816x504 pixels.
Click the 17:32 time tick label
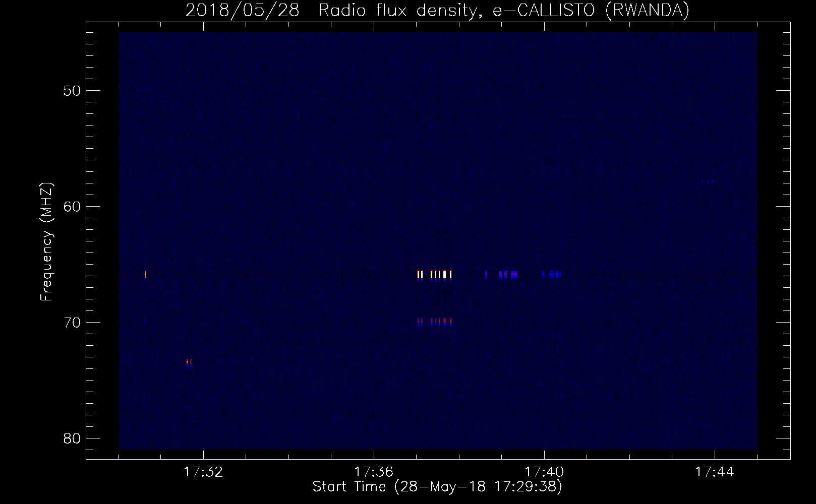point(203,472)
